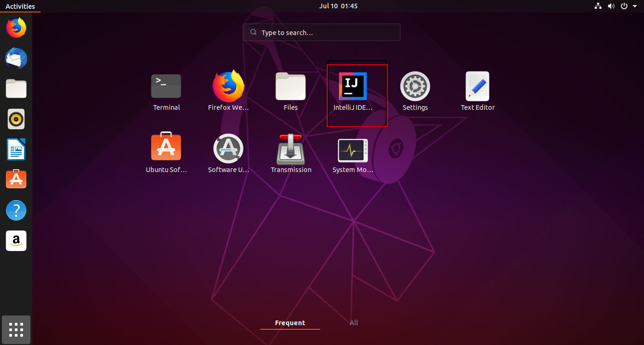The height and width of the screenshot is (345, 644).
Task: Click the Ubuntu Software dock icon
Action: tap(16, 179)
